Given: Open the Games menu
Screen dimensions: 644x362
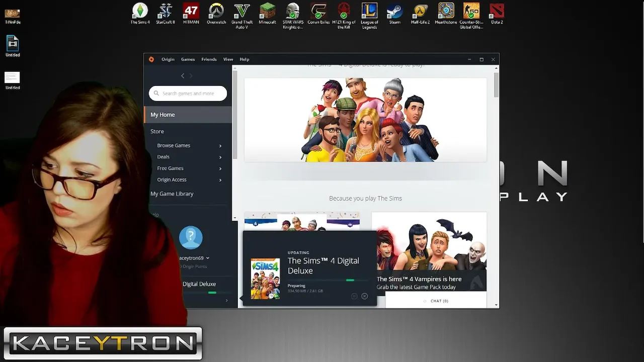Looking at the screenshot, I should pyautogui.click(x=188, y=59).
